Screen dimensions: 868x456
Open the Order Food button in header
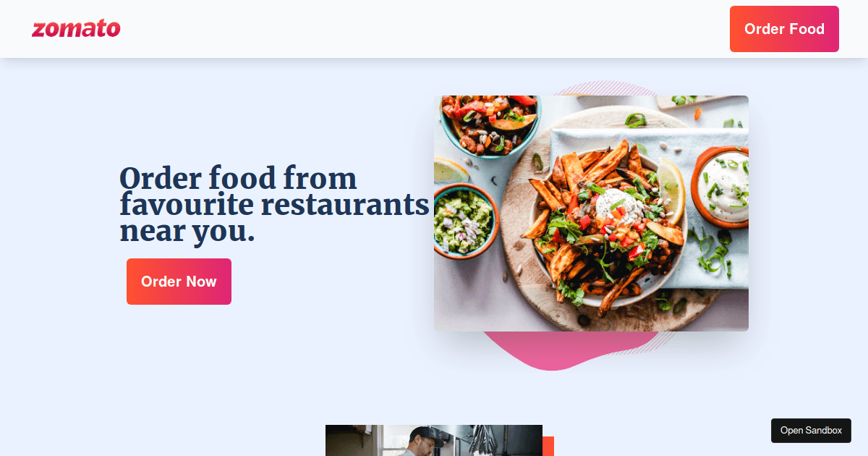[x=784, y=29]
